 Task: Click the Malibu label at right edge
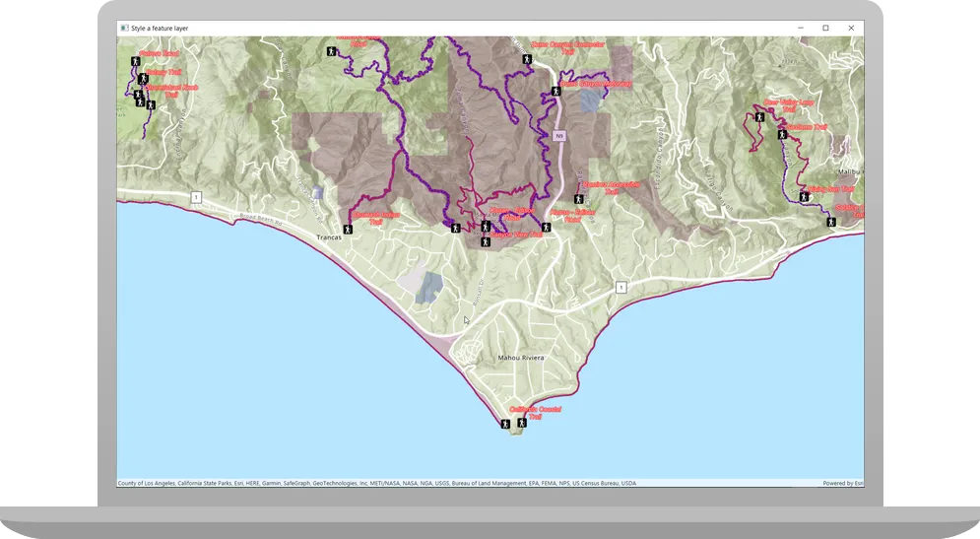pyautogui.click(x=851, y=171)
